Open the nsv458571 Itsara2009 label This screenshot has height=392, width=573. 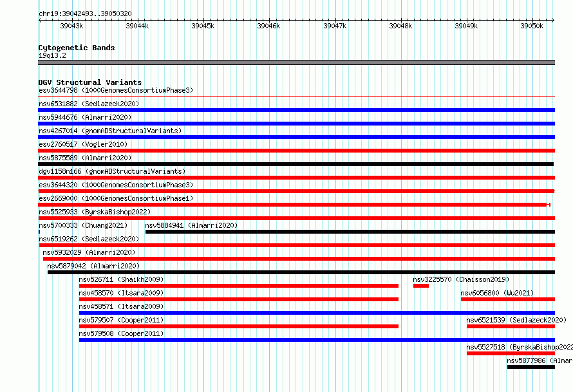pyautogui.click(x=121, y=306)
